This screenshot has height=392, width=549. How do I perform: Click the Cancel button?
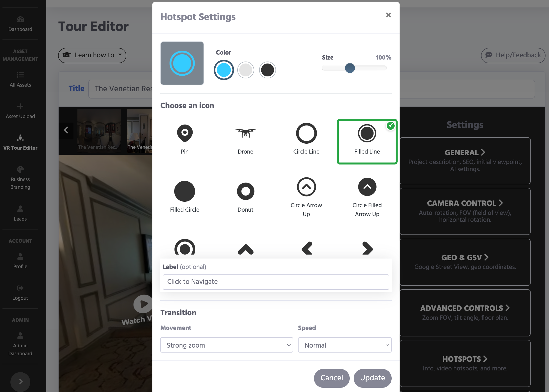[x=332, y=378]
